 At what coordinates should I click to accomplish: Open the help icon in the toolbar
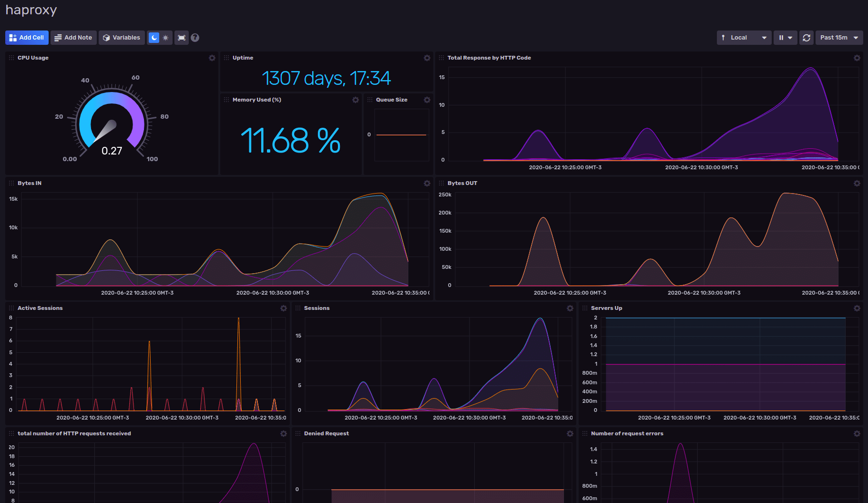pos(195,37)
